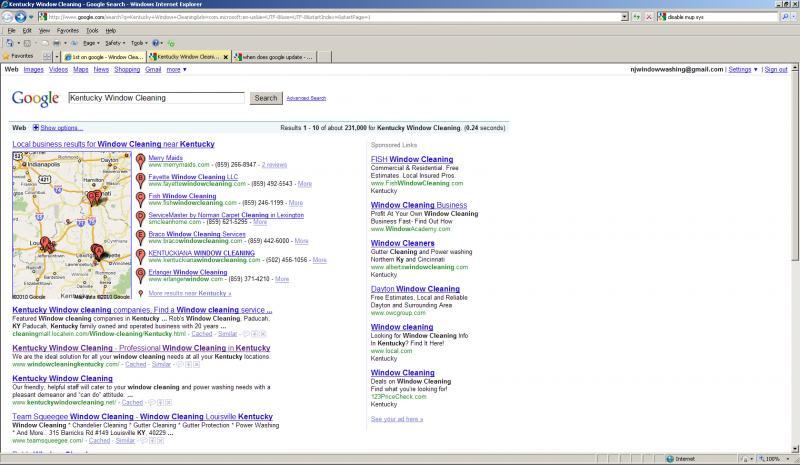Viewport: 800px width, 465px height.
Task: Open the View menu
Action: 44,31
